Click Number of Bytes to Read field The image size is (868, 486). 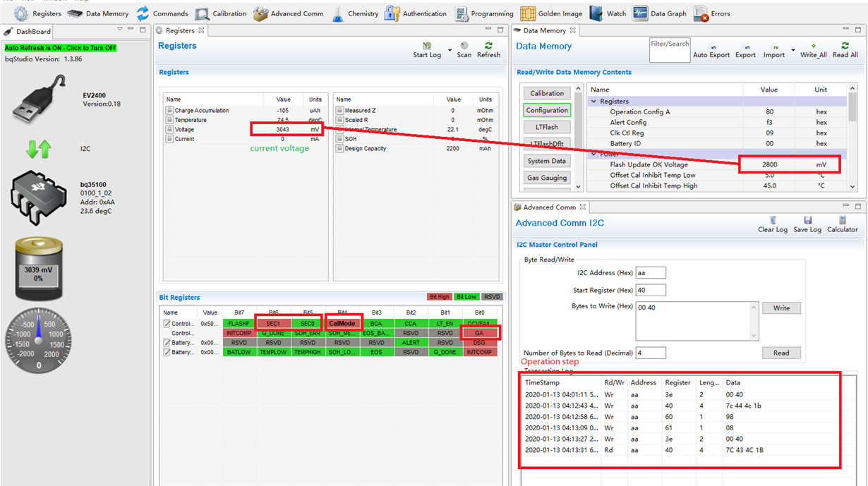(x=651, y=353)
